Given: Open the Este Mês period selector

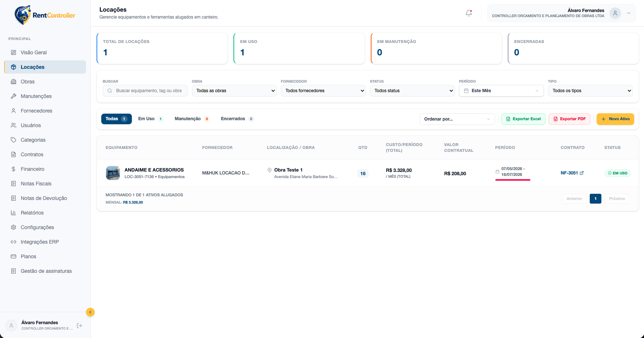Looking at the screenshot, I should [501, 91].
